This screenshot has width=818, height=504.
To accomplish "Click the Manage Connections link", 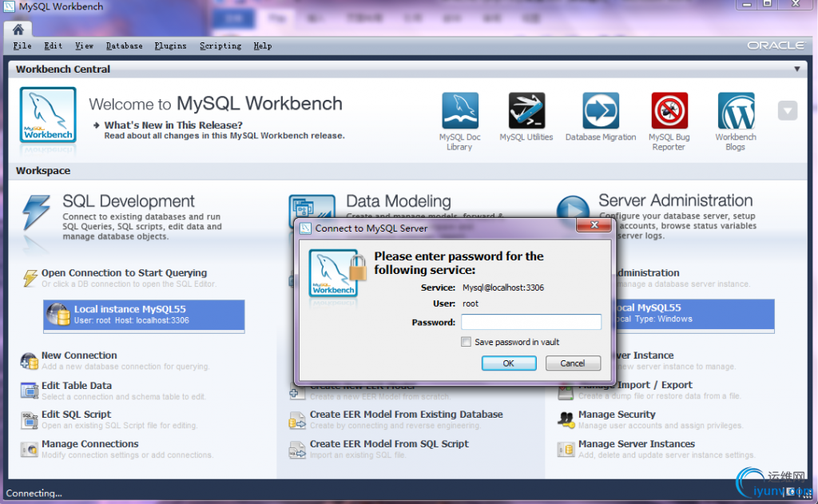I will [x=90, y=444].
